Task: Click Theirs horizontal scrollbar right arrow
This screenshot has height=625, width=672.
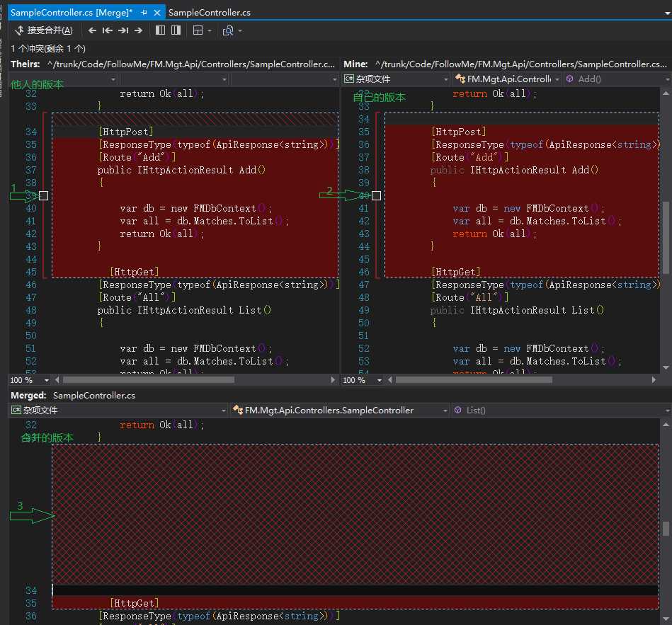Action: [333, 380]
